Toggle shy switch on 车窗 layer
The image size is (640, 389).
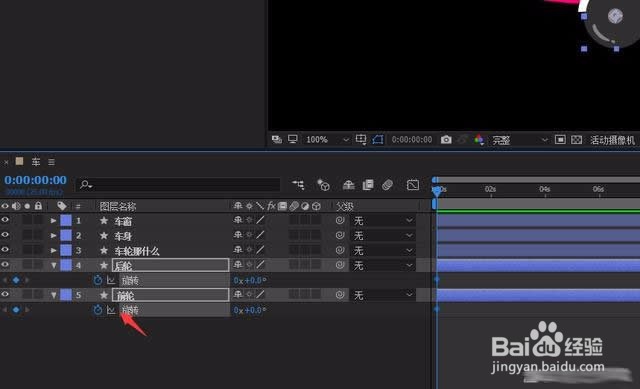pyautogui.click(x=238, y=220)
